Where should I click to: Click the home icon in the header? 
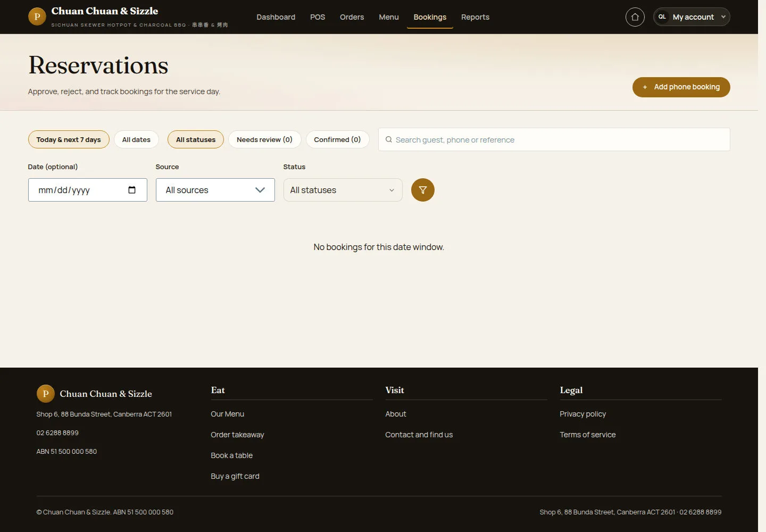click(635, 17)
